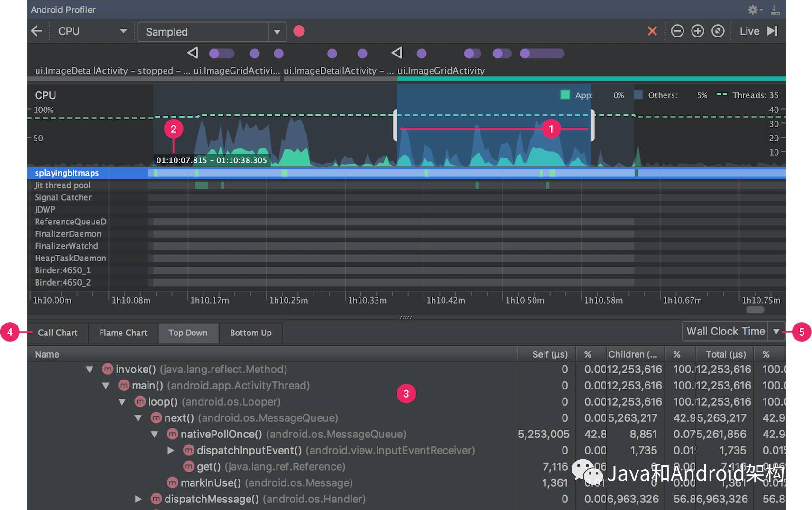Image resolution: width=812 pixels, height=510 pixels.
Task: Reset timeline zoom icon
Action: (x=718, y=31)
